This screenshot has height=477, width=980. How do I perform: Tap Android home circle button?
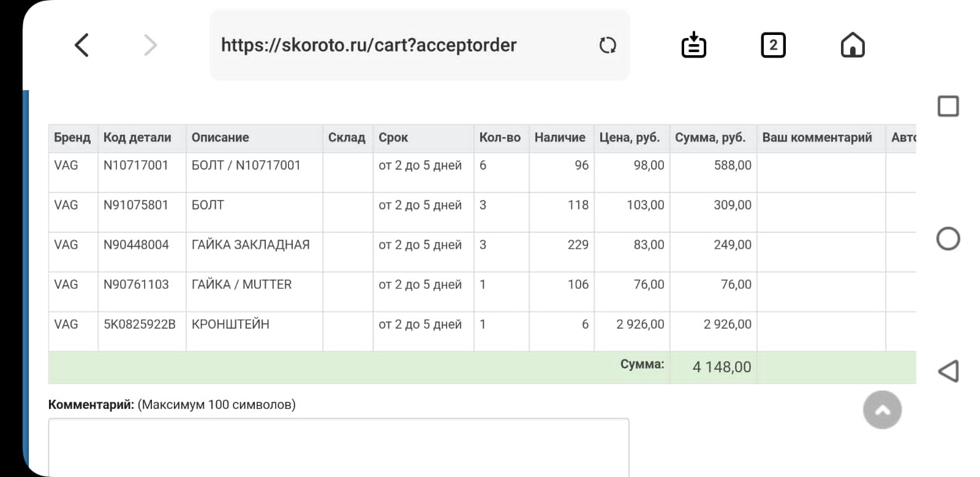click(948, 238)
